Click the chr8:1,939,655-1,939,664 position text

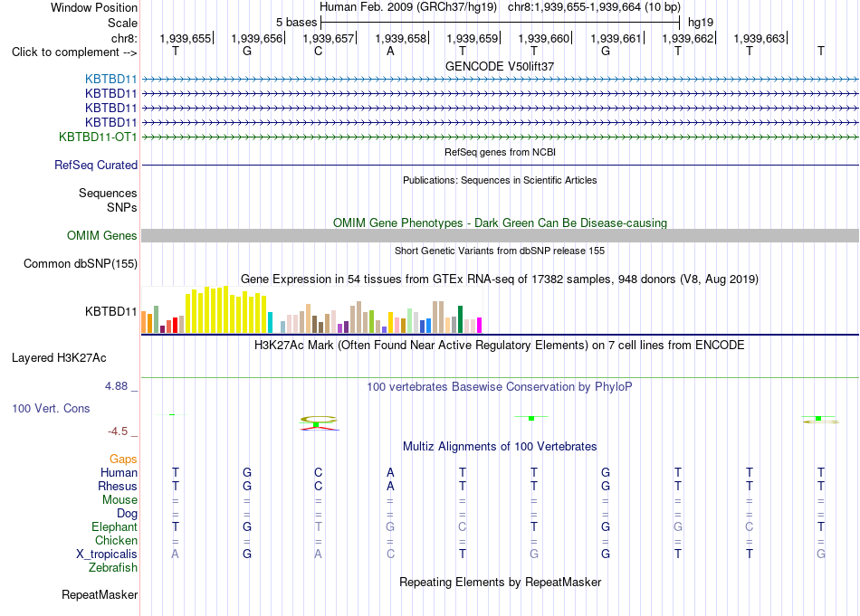(594, 7)
